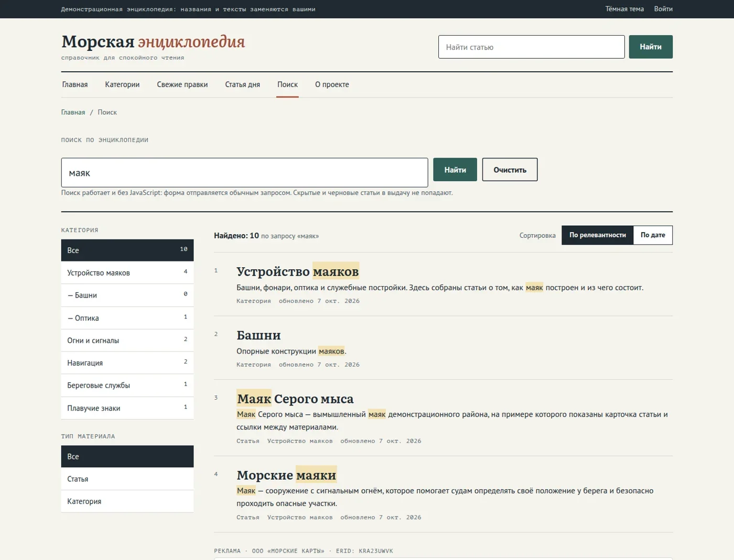Click the header Найти button
This screenshot has width=734, height=560.
pos(651,47)
